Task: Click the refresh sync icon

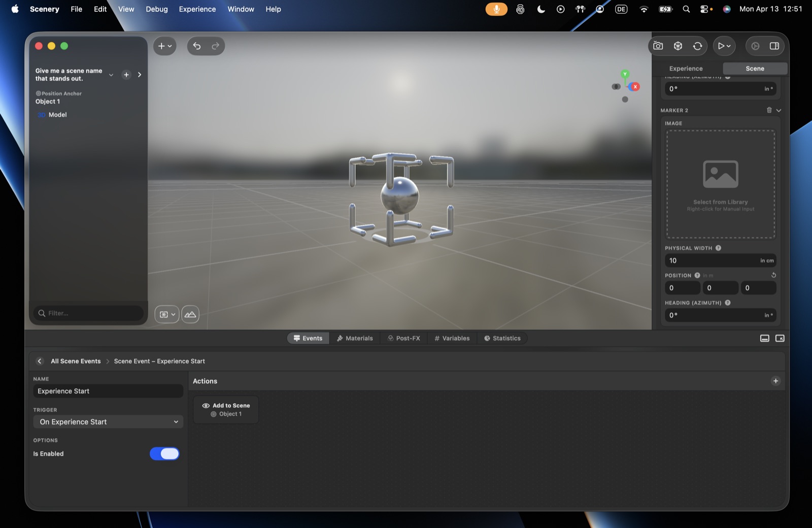Action: coord(698,46)
